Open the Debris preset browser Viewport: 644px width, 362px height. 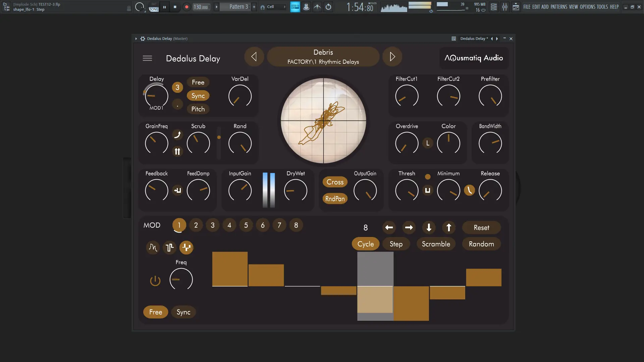(x=323, y=57)
